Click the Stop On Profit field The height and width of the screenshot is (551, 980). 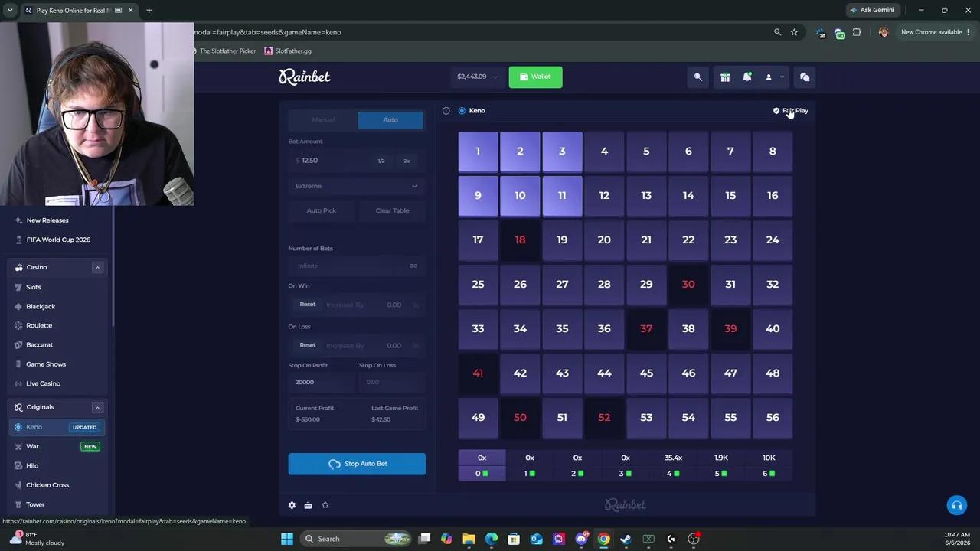[322, 382]
